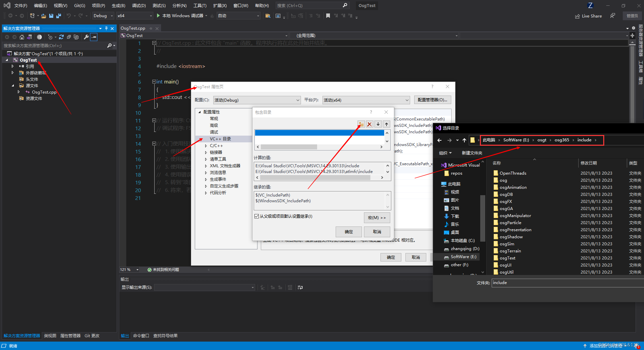Image resolution: width=644 pixels, height=350 pixels.
Task: Toggle Preview Selected Items in Solution Explorer
Action: [x=94, y=37]
